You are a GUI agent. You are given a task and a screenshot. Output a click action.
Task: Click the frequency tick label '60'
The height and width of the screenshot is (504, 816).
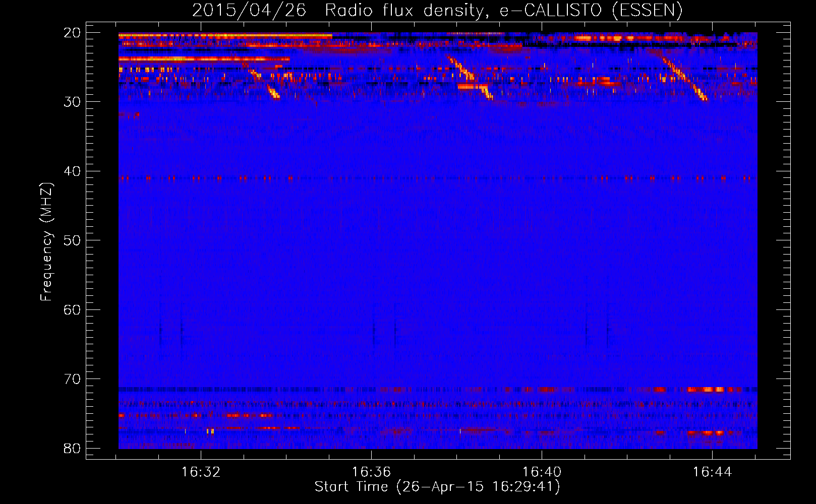click(x=72, y=309)
